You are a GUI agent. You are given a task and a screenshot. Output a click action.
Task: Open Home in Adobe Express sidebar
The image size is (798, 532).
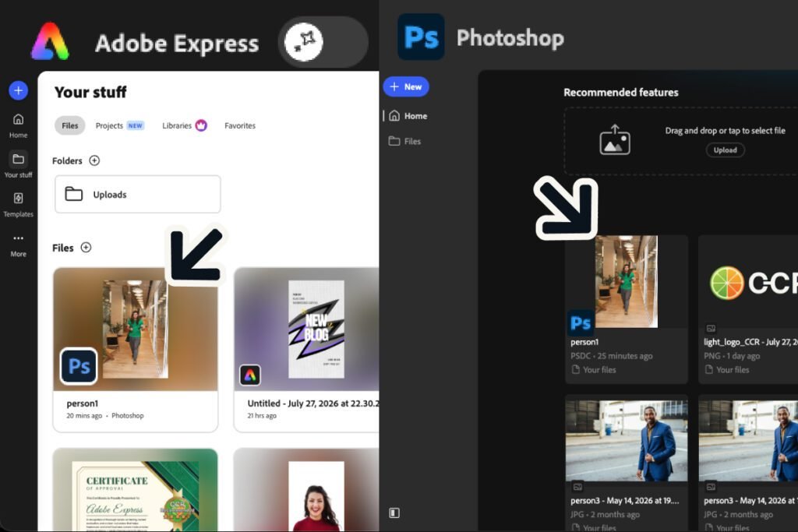(x=19, y=125)
